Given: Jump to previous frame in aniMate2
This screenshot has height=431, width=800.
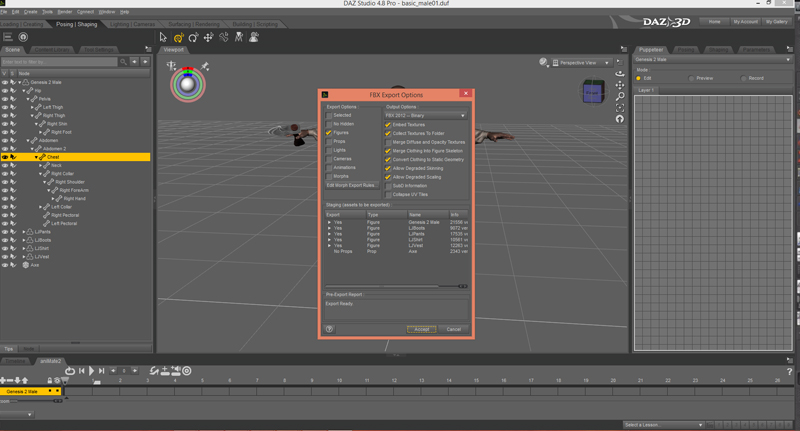Looking at the screenshot, I should pos(82,371).
